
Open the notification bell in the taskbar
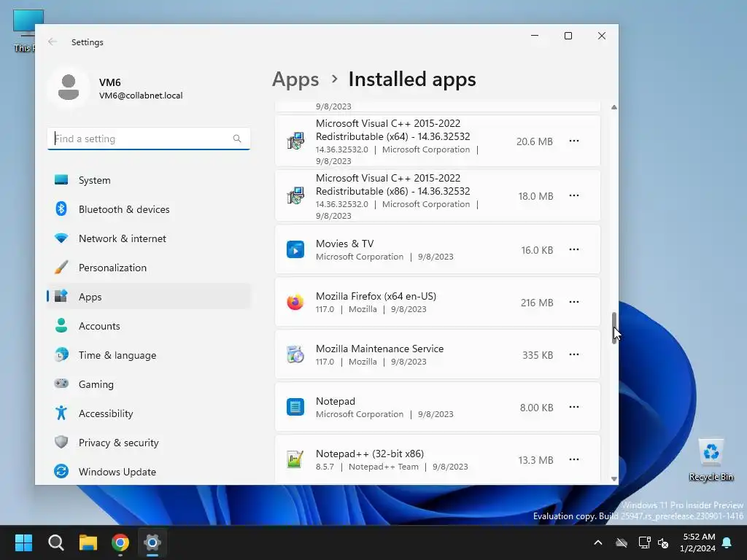click(x=727, y=542)
